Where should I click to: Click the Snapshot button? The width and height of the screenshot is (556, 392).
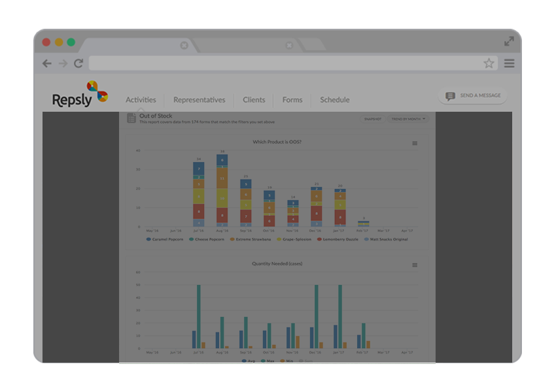[372, 119]
